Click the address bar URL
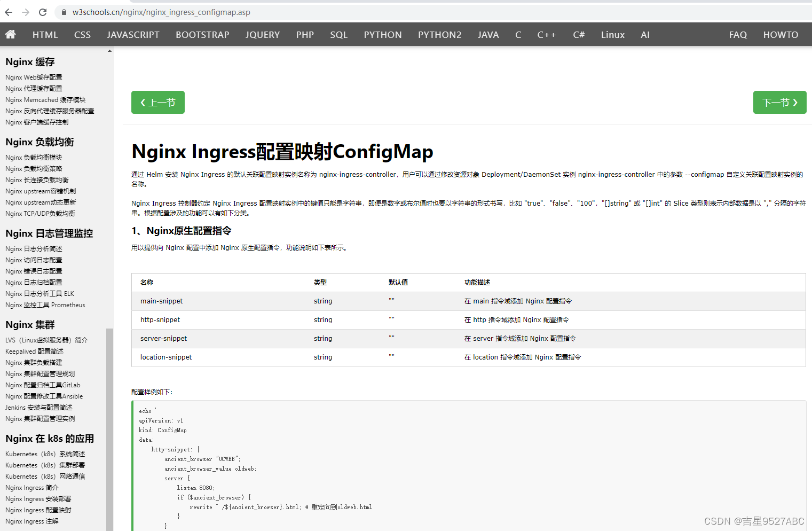 point(161,12)
